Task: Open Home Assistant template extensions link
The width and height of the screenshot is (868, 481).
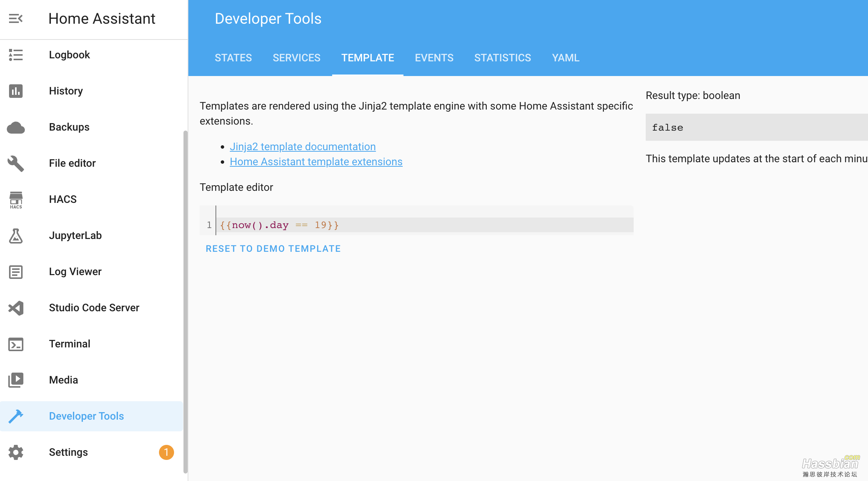Action: tap(316, 162)
